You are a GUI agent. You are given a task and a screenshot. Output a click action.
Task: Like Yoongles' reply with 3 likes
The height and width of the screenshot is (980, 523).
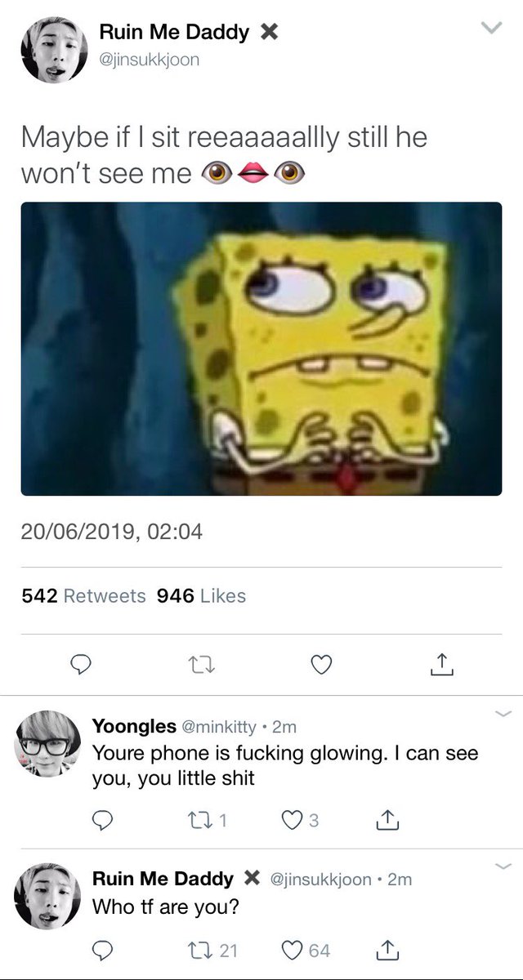pos(298,819)
